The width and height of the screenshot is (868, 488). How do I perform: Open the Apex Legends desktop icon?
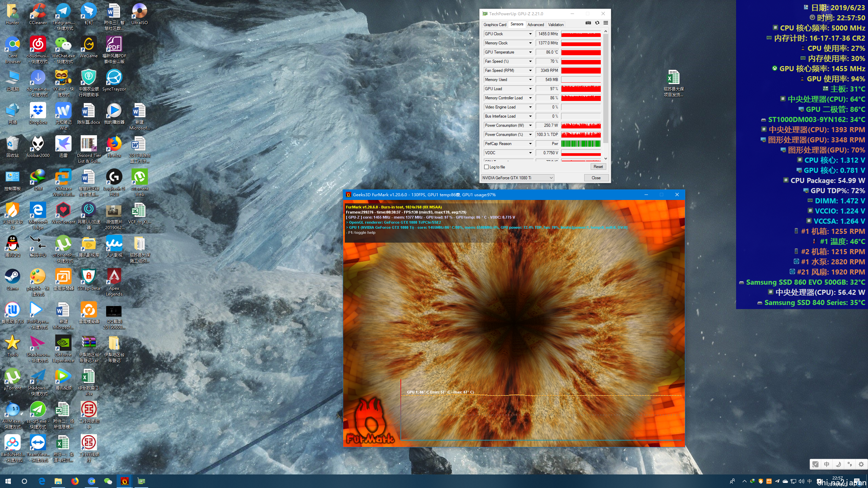(x=114, y=282)
